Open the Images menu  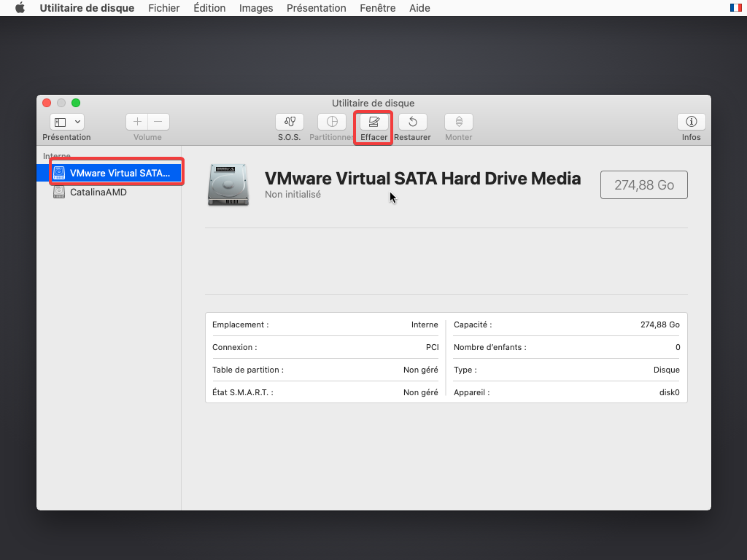coord(256,8)
